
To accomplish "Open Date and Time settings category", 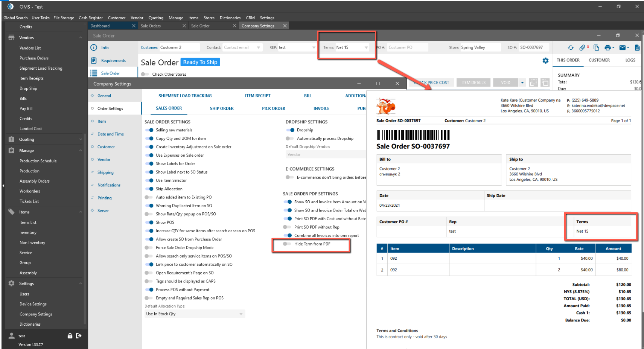I will tap(111, 134).
